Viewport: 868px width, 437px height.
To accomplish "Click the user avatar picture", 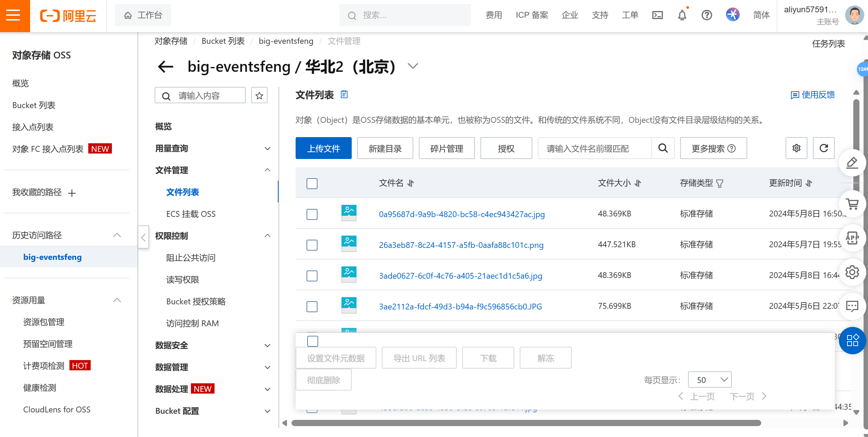I will tap(854, 15).
